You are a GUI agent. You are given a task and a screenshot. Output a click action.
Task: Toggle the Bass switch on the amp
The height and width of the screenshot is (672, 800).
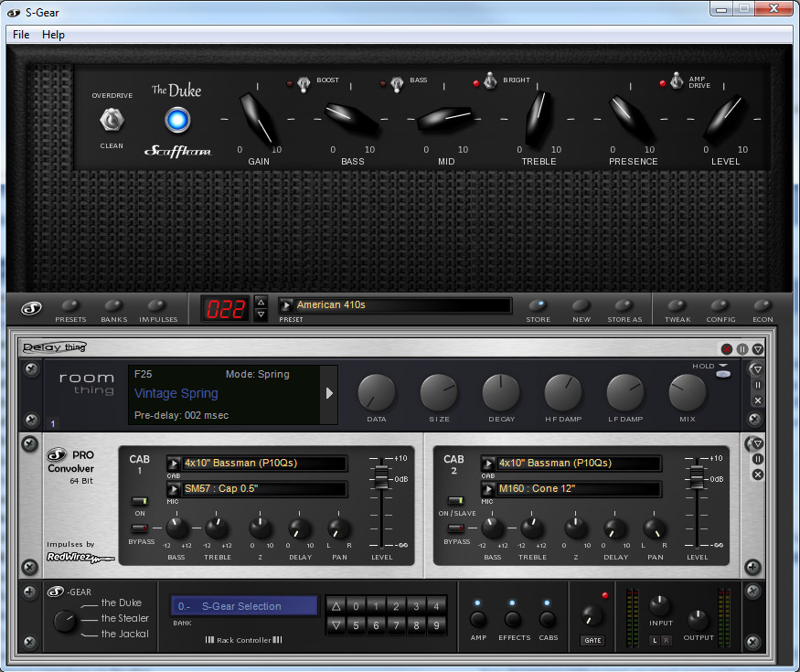click(397, 84)
